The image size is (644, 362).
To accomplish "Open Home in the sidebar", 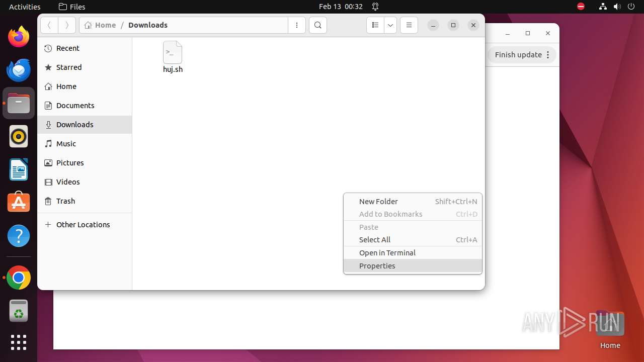I will pyautogui.click(x=85, y=86).
